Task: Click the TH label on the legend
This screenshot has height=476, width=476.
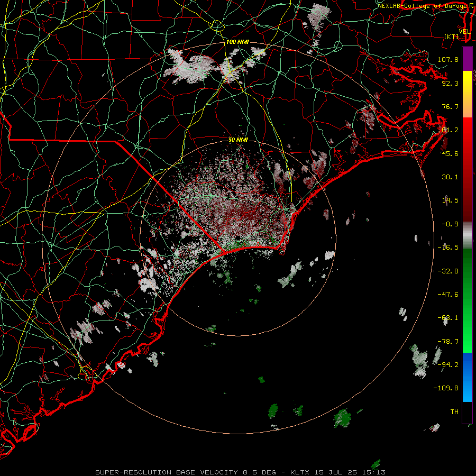Action: pyautogui.click(x=454, y=411)
